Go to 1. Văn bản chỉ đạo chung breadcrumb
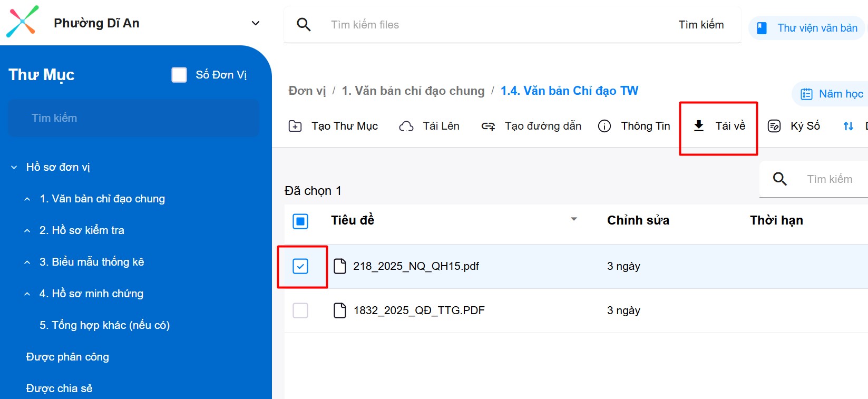This screenshot has width=868, height=399. click(413, 91)
